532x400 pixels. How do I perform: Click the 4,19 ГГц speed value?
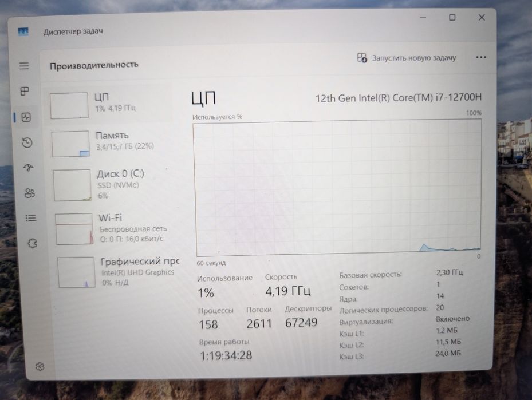pos(287,291)
